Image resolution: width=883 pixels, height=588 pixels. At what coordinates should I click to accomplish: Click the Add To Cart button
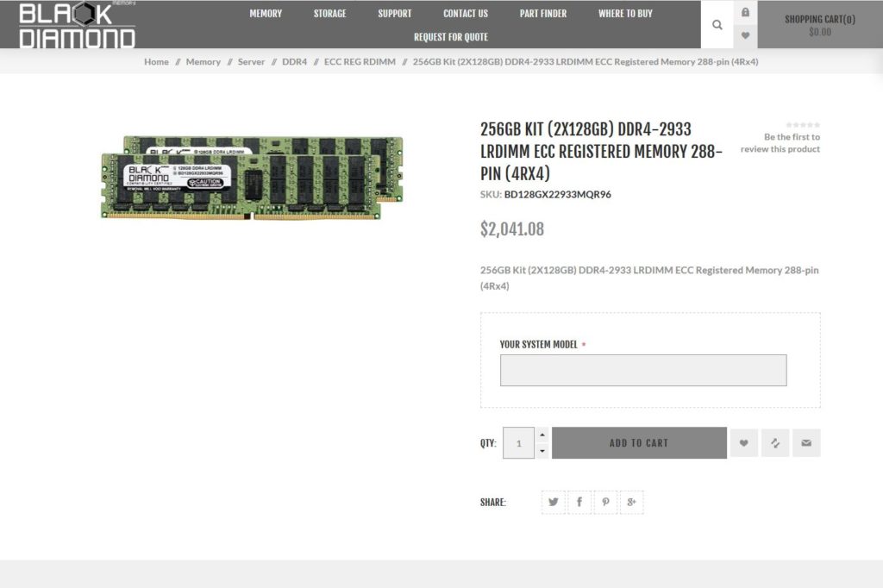click(639, 442)
